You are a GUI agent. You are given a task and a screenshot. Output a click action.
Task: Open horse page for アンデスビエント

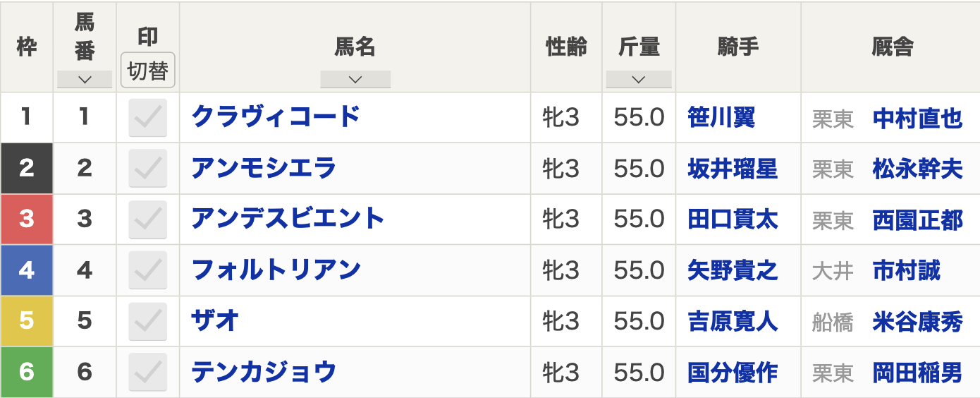point(288,219)
